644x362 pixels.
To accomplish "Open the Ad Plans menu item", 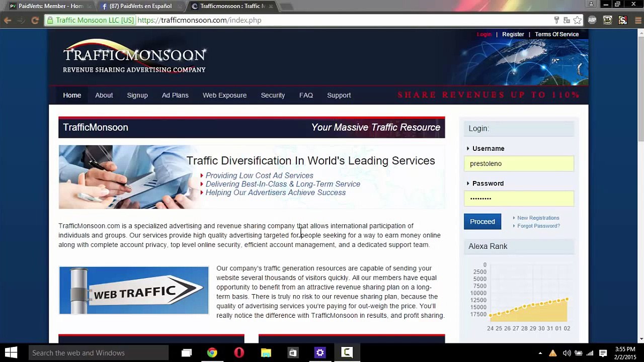I will tap(175, 95).
